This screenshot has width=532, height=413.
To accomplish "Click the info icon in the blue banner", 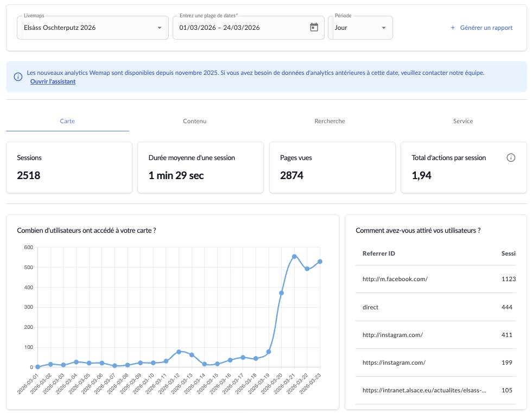I will tap(18, 77).
